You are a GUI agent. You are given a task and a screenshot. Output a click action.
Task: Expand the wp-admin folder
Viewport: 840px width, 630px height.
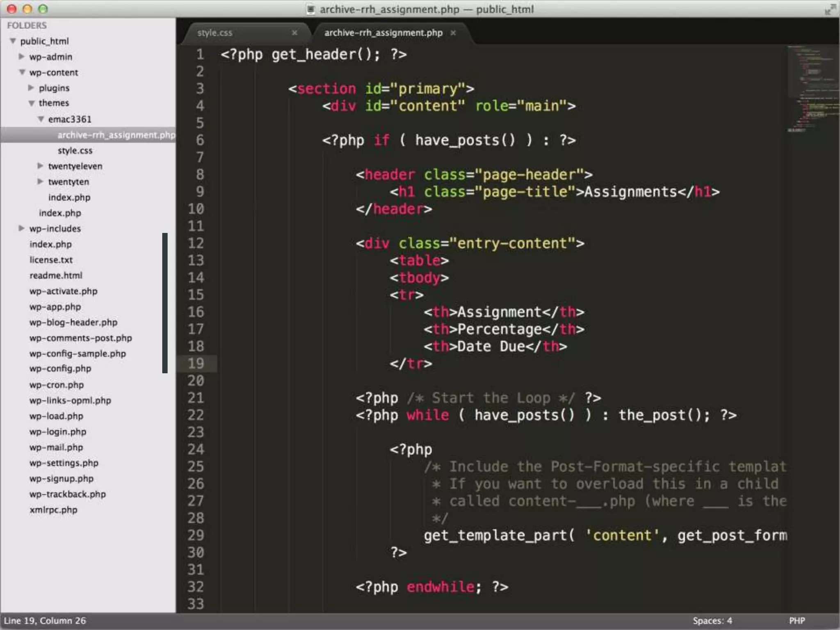click(22, 57)
